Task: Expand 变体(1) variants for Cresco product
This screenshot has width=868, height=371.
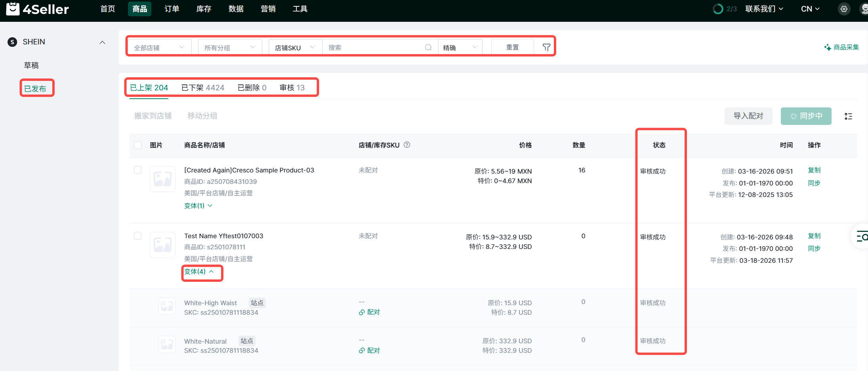Action: (x=198, y=206)
